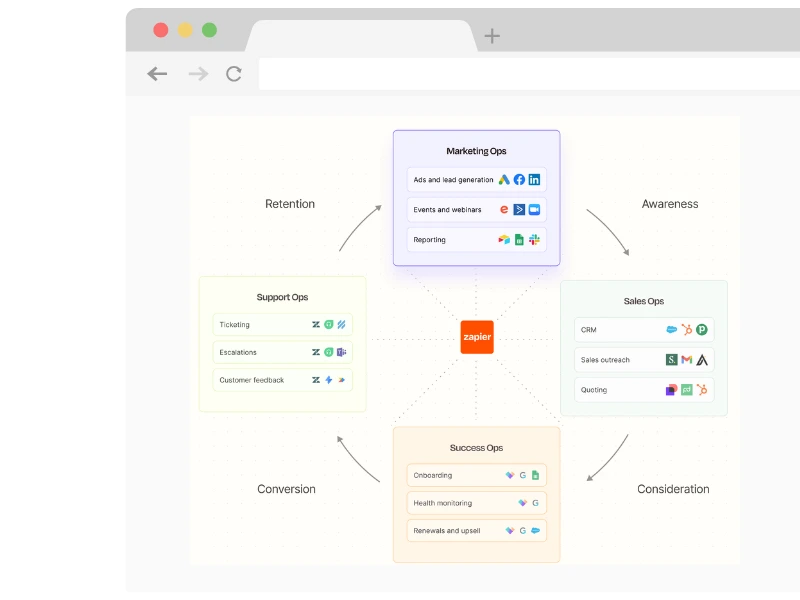Image resolution: width=800 pixels, height=600 pixels.
Task: Click the Airtable icon in Reporting row
Action: pyautogui.click(x=504, y=240)
